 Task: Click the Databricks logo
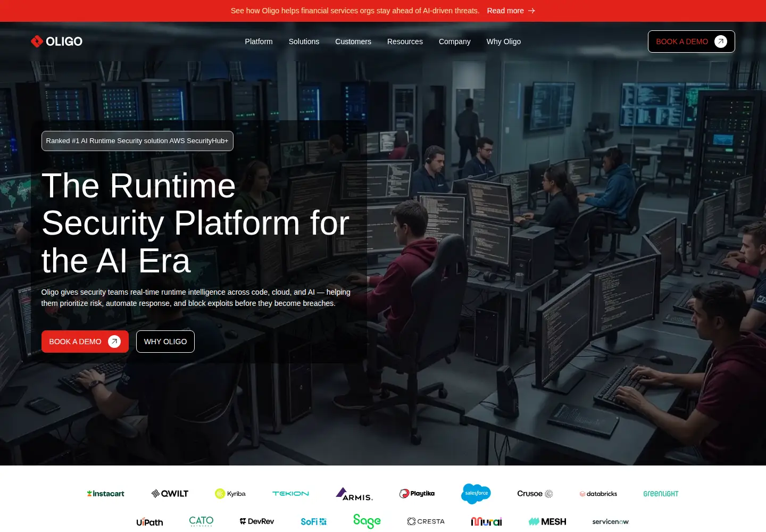598,494
